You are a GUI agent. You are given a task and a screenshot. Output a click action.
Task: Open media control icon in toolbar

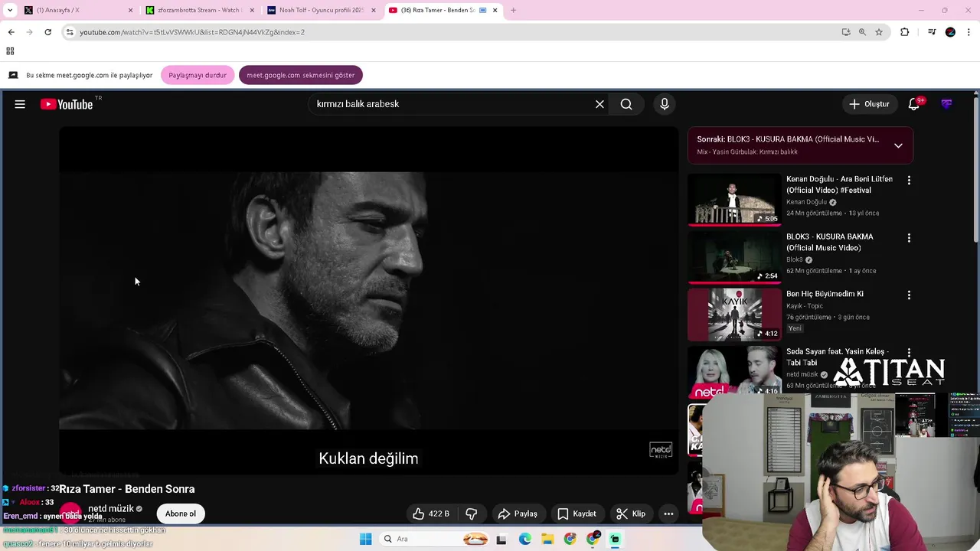[932, 32]
